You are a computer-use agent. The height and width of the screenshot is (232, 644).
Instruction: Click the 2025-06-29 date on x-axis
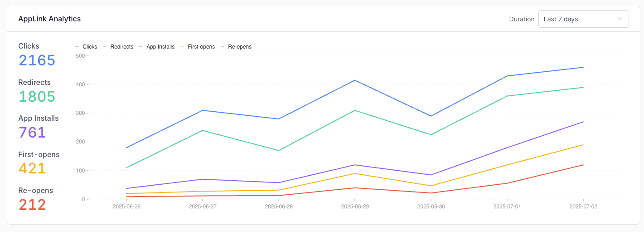(355, 207)
